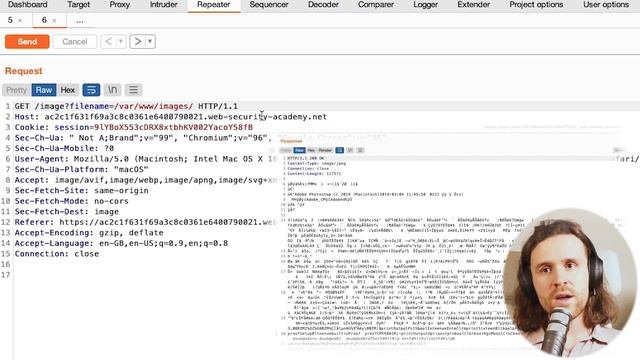This screenshot has width=640, height=360.
Task: Switch to the Decoder tab
Action: (323, 5)
